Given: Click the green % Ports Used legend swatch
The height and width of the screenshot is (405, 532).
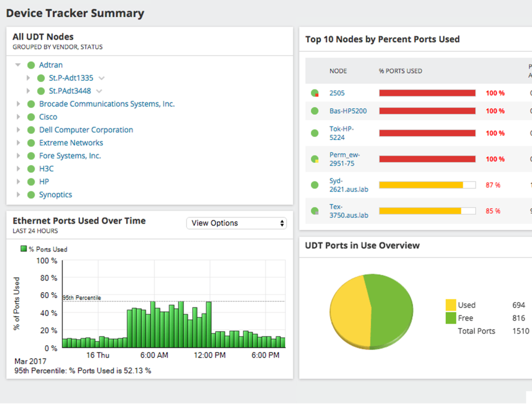Looking at the screenshot, I should click(x=24, y=249).
